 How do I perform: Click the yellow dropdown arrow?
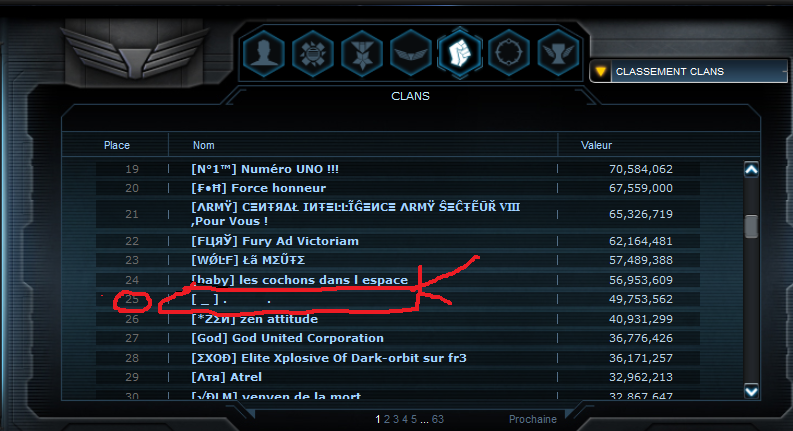coord(600,71)
